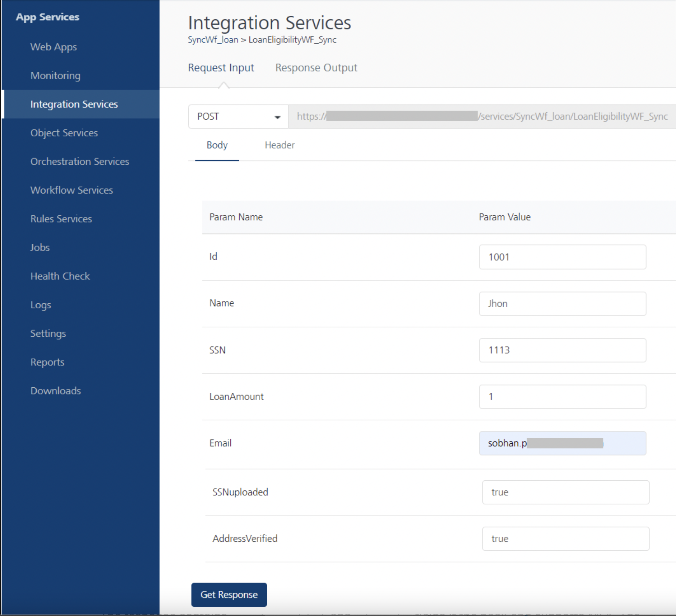
Task: Select the Body tab
Action: [217, 145]
